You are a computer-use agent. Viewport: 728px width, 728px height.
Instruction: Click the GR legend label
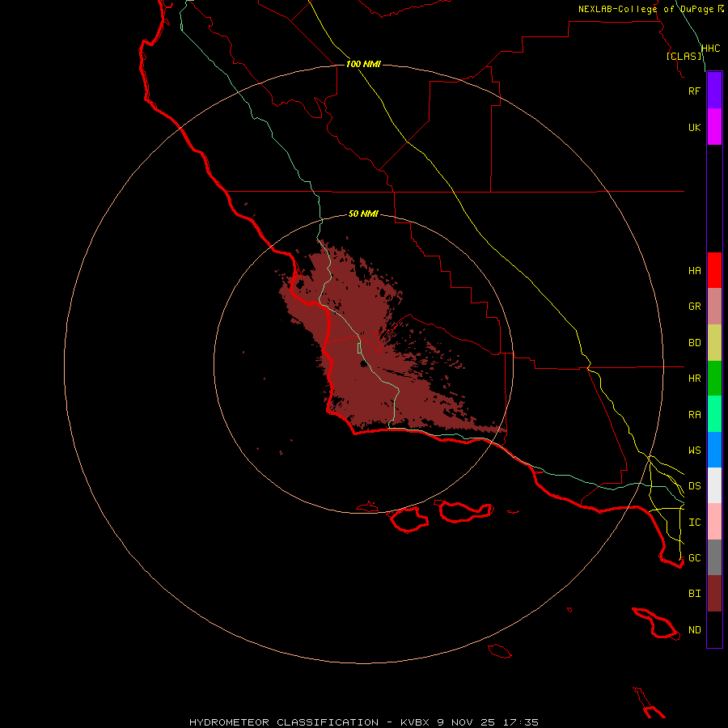[x=694, y=307]
